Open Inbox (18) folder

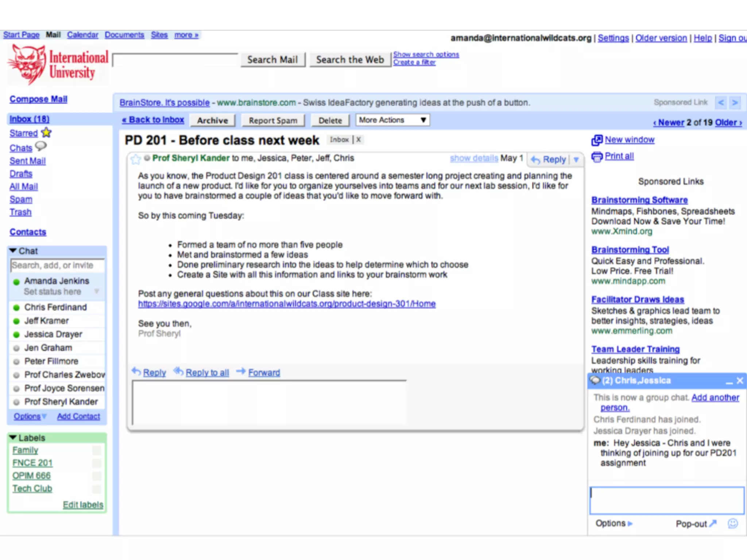pos(29,119)
